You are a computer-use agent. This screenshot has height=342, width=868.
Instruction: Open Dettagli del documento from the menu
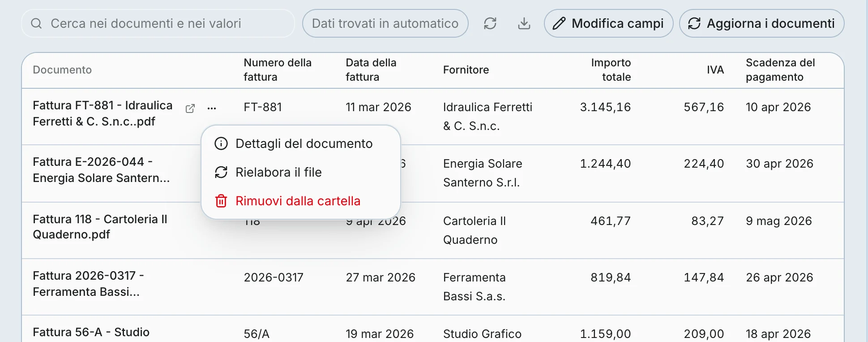coord(301,143)
